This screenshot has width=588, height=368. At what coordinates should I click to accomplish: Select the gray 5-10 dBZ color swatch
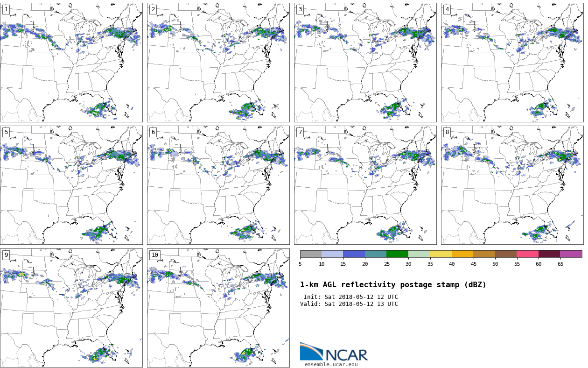pyautogui.click(x=311, y=254)
